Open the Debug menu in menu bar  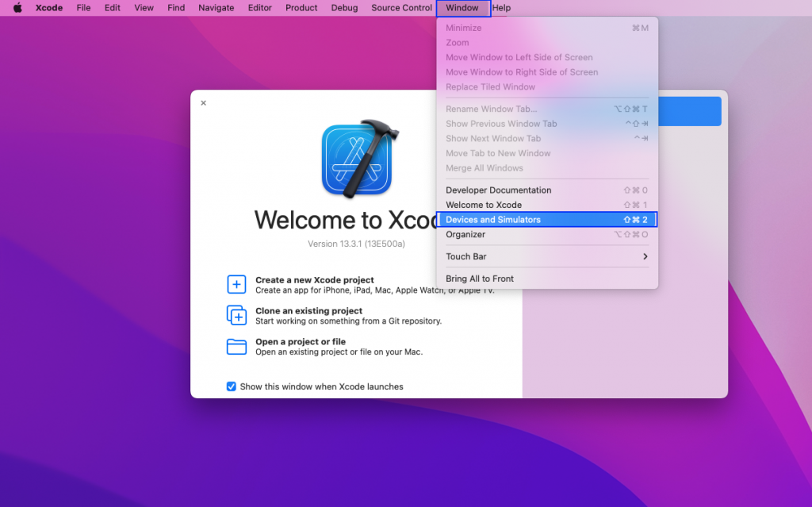click(x=344, y=8)
